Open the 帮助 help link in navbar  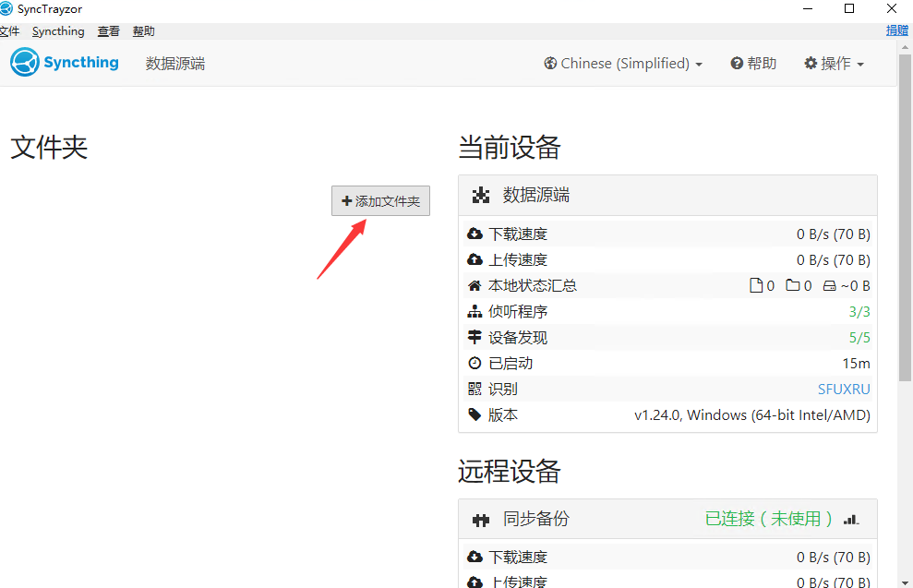pyautogui.click(x=753, y=64)
